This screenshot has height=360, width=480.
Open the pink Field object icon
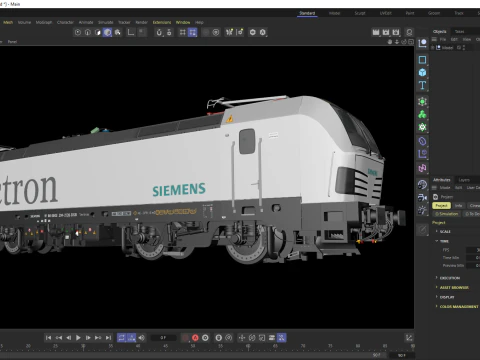click(x=422, y=168)
